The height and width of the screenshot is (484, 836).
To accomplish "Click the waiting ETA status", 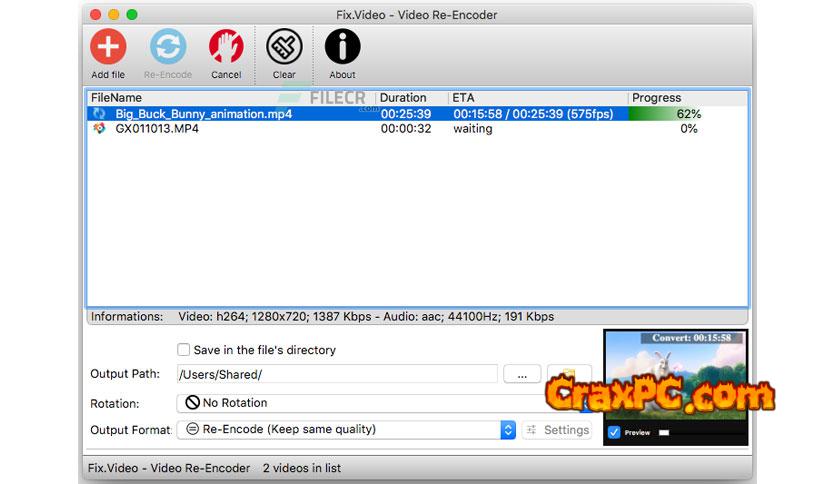I will click(473, 128).
